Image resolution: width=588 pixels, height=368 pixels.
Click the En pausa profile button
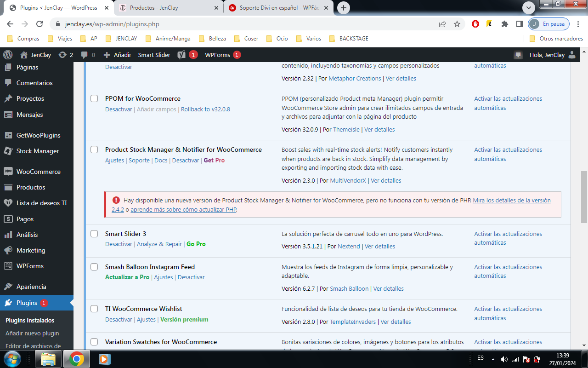tap(549, 24)
